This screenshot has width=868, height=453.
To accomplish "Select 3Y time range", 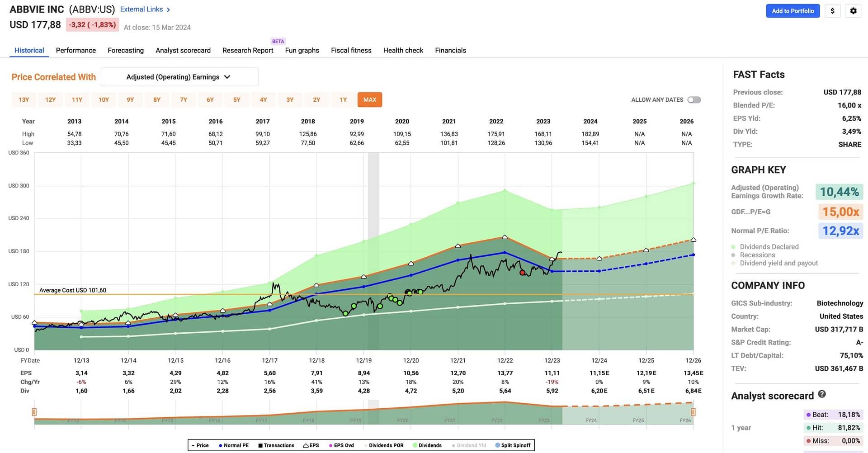I will pyautogui.click(x=290, y=100).
